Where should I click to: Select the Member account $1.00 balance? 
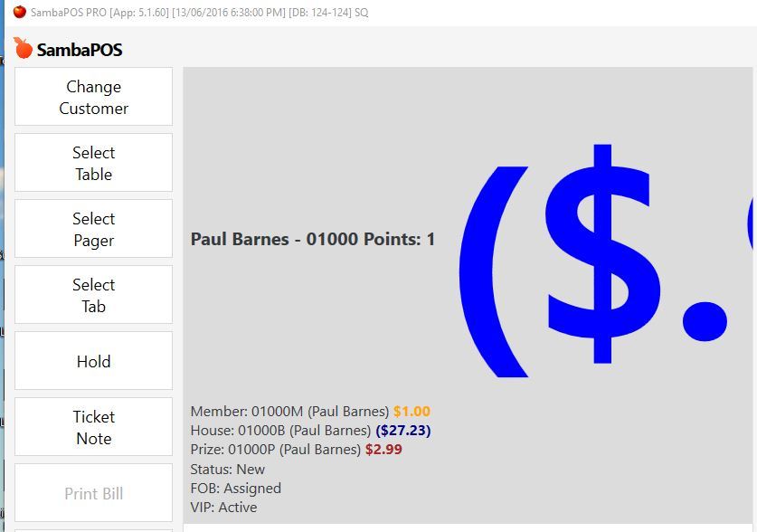412,412
